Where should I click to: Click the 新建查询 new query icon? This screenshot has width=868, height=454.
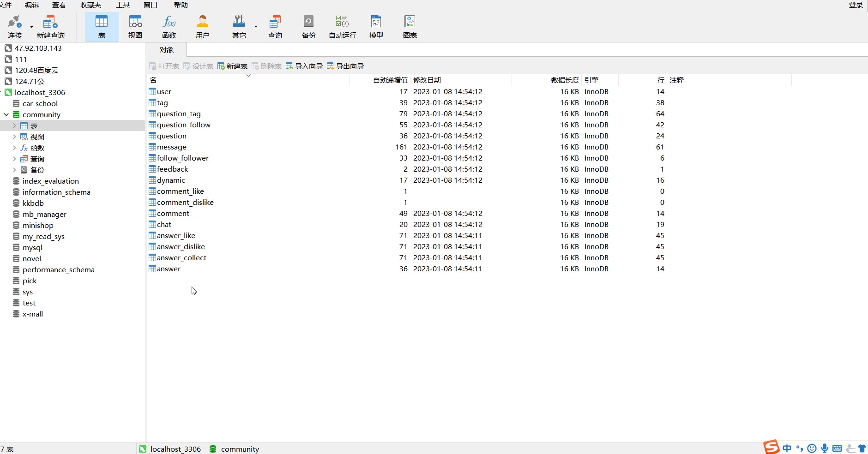50,27
